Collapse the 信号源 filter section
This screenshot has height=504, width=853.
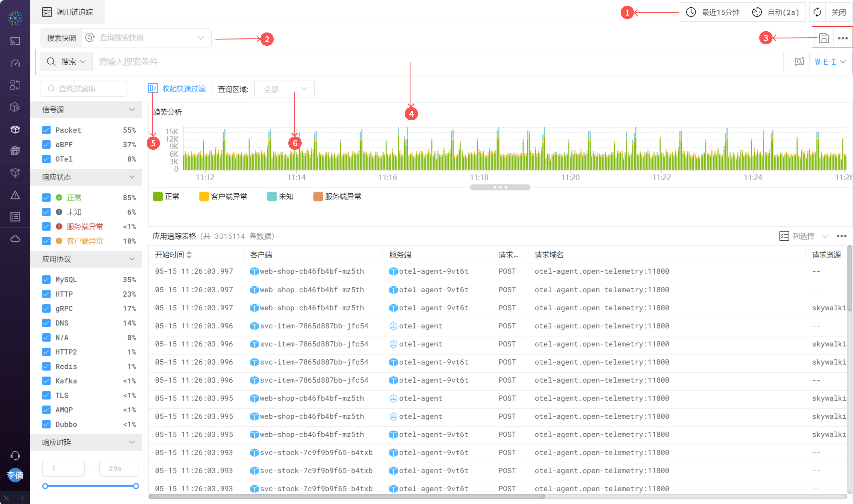click(132, 110)
